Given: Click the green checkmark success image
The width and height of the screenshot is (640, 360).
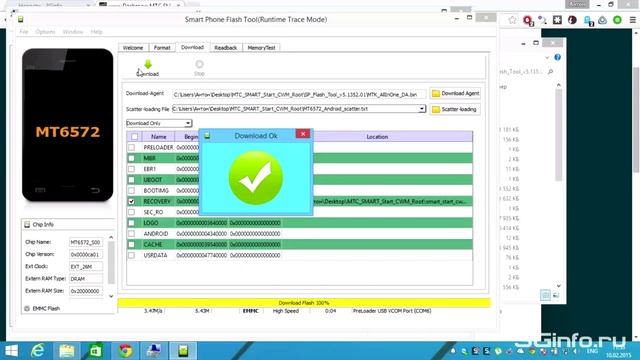Looking at the screenshot, I should (x=256, y=178).
